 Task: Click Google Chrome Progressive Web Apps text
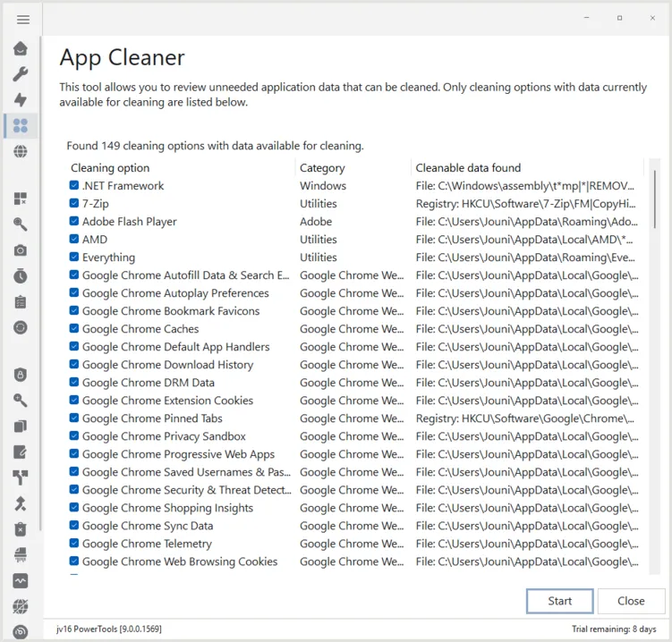click(x=178, y=454)
